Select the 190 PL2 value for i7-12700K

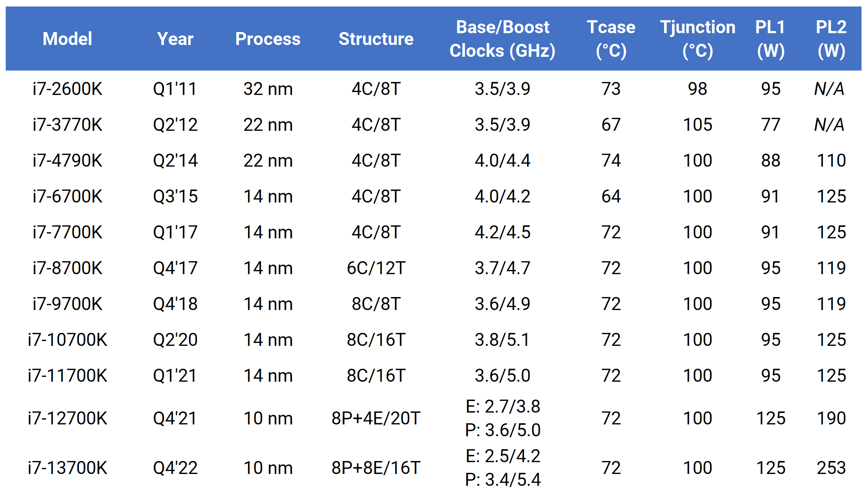(x=831, y=418)
